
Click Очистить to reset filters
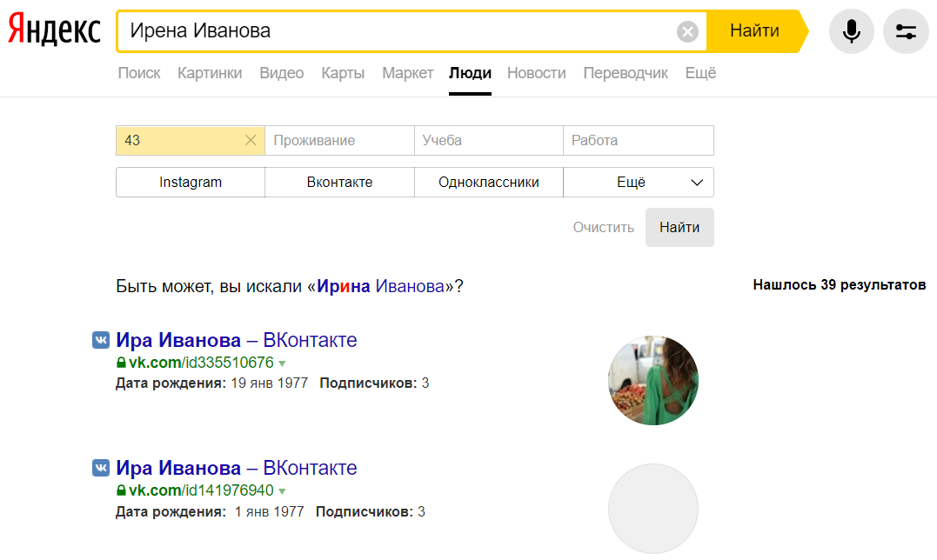pos(604,228)
